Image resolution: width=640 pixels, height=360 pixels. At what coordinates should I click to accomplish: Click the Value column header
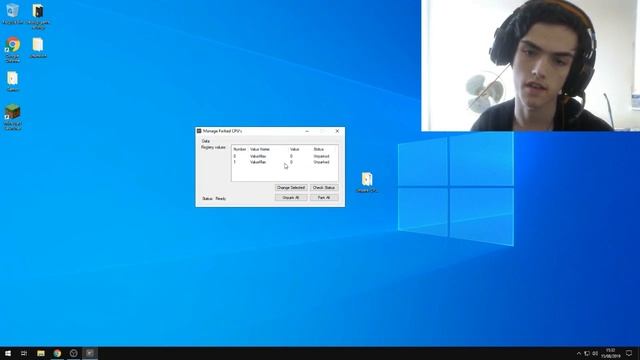[295, 149]
